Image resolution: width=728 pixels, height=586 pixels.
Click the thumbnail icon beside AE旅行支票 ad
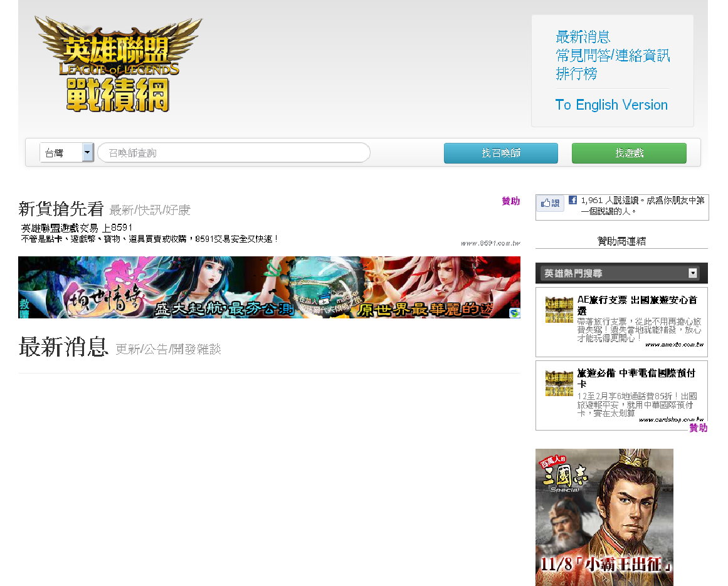pyautogui.click(x=559, y=310)
